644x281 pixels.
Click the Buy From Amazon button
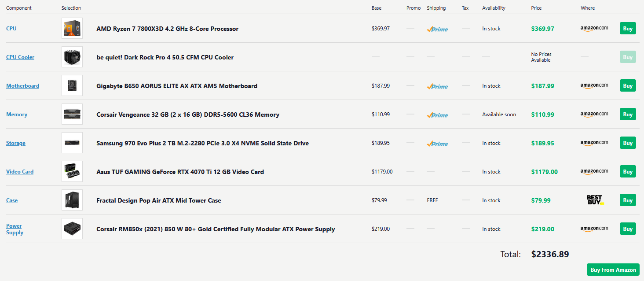(x=613, y=270)
